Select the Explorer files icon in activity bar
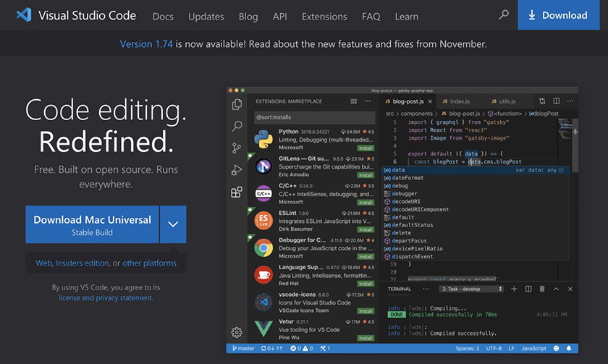 (237, 104)
